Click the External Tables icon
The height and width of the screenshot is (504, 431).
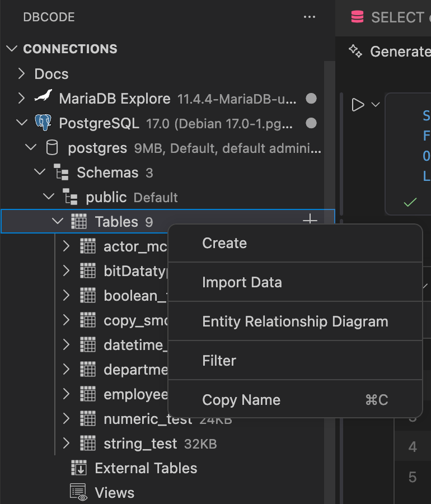tap(79, 468)
